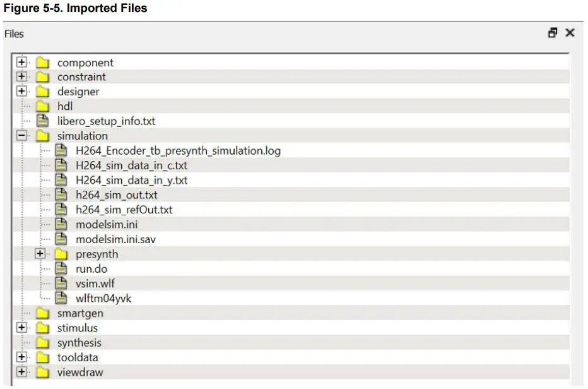This screenshot has width=588, height=389.
Task: Select H264_Encoder_tb_presynth_simulation.log file
Action: pyautogui.click(x=178, y=151)
